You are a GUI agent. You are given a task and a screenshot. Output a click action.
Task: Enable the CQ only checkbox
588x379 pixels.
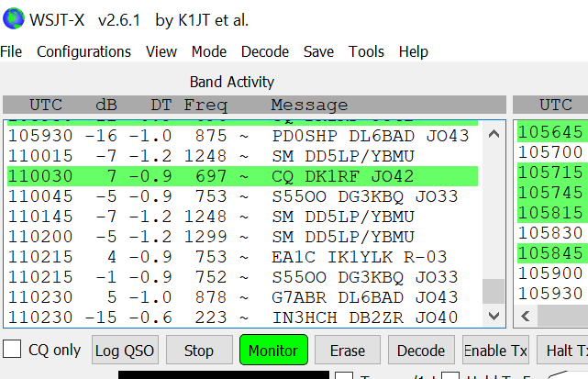pos(12,349)
